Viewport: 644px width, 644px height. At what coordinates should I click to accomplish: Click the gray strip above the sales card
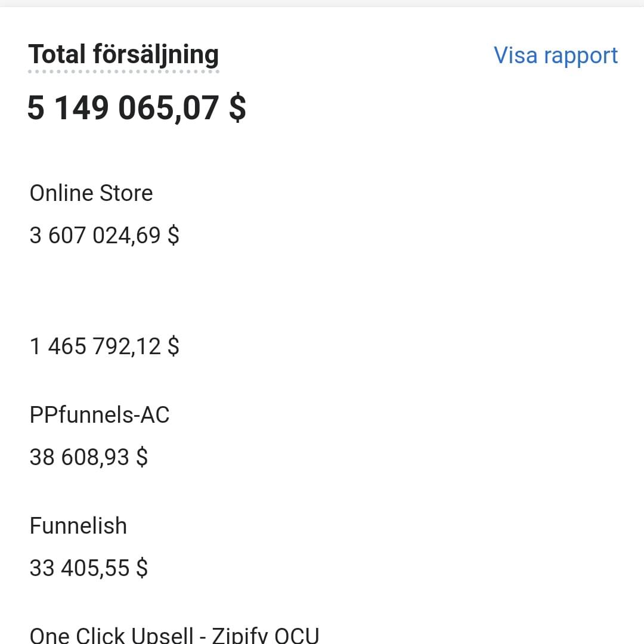pyautogui.click(x=322, y=3)
